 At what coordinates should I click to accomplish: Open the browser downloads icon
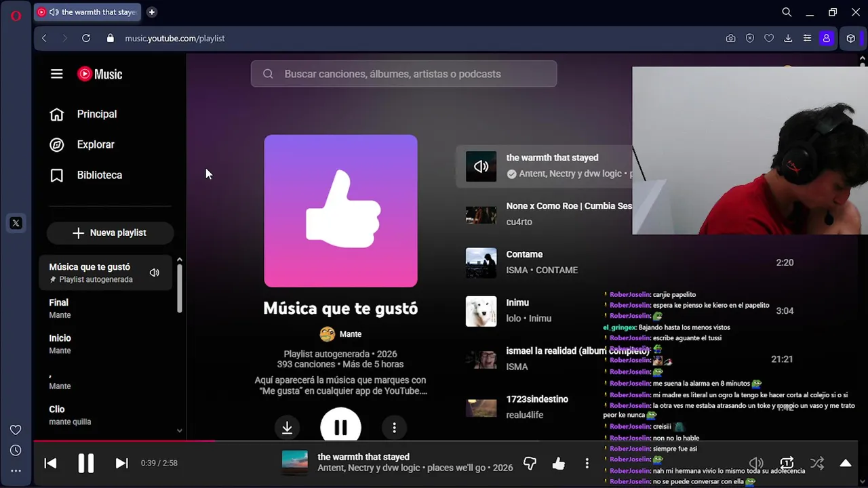788,39
